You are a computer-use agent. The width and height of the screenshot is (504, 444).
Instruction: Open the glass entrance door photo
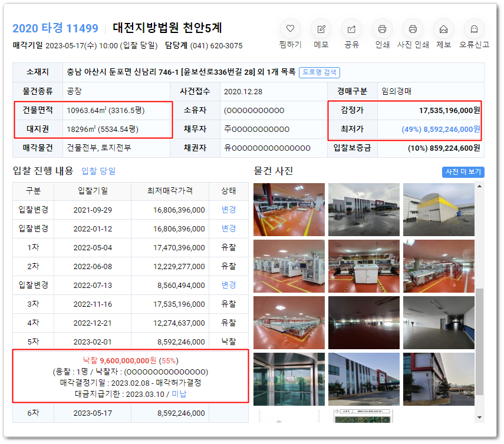pos(289,379)
